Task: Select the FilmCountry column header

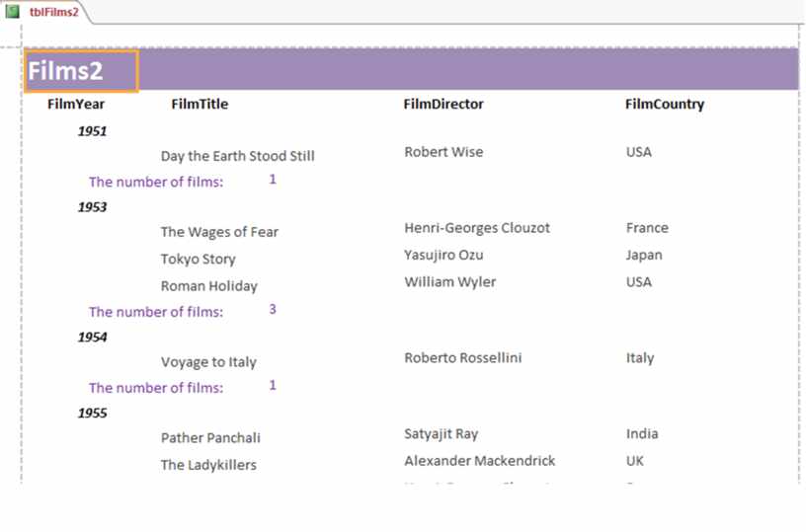Action: (665, 105)
